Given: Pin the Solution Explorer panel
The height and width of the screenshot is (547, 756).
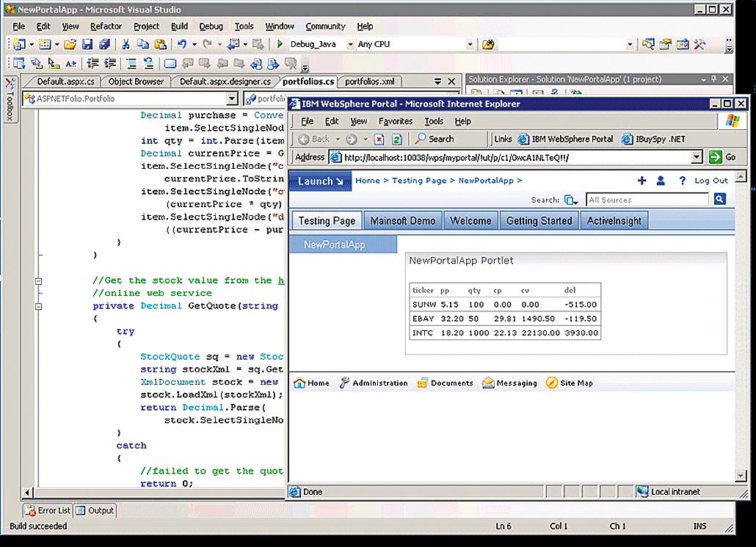Looking at the screenshot, I should [x=713, y=79].
